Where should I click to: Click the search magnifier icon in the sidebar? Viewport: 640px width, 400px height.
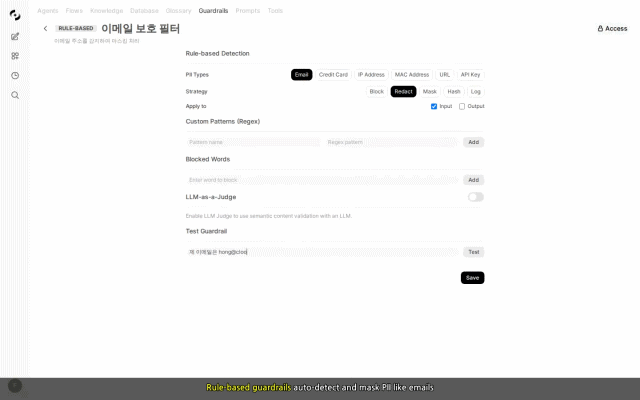(x=15, y=95)
